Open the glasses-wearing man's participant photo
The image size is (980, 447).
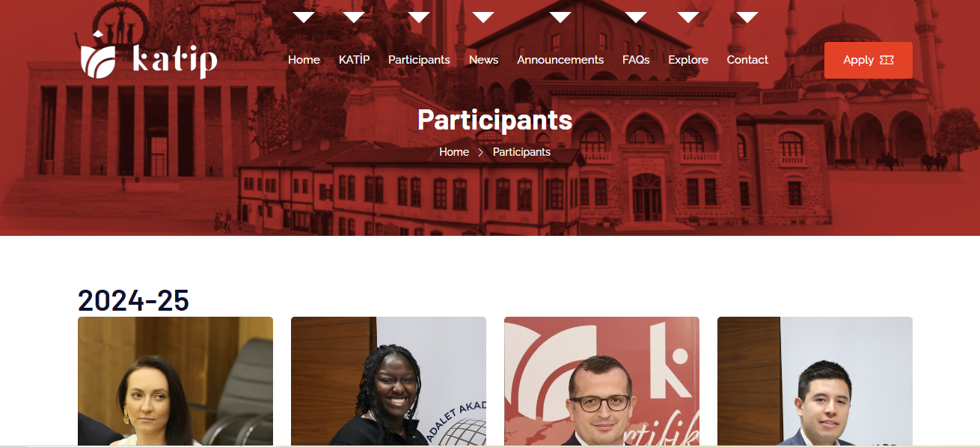click(601, 381)
